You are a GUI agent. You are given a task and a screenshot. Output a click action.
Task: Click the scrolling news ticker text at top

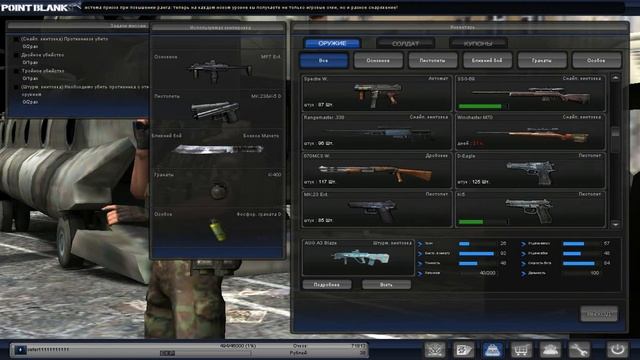pyautogui.click(x=241, y=7)
